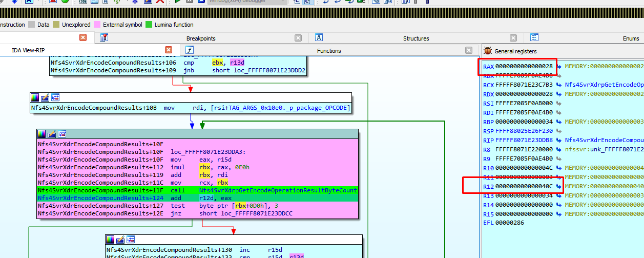Close the IDA View-RIP tab

[x=168, y=50]
